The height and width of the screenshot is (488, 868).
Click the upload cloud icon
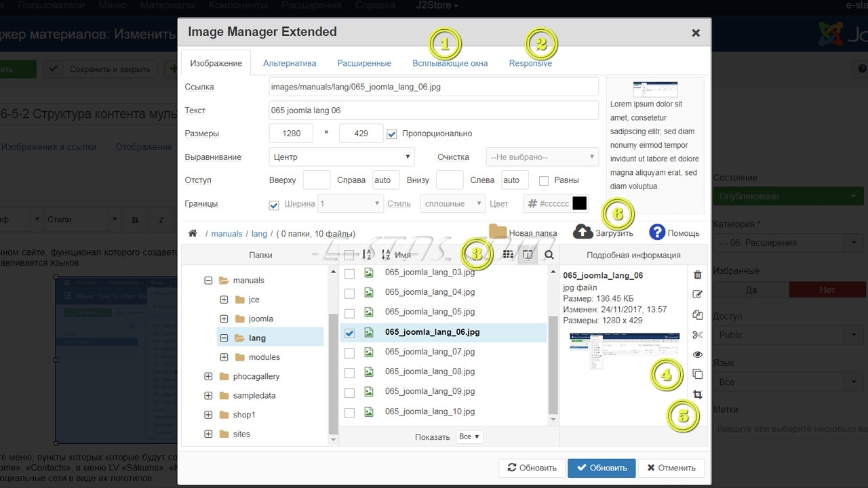[583, 232]
